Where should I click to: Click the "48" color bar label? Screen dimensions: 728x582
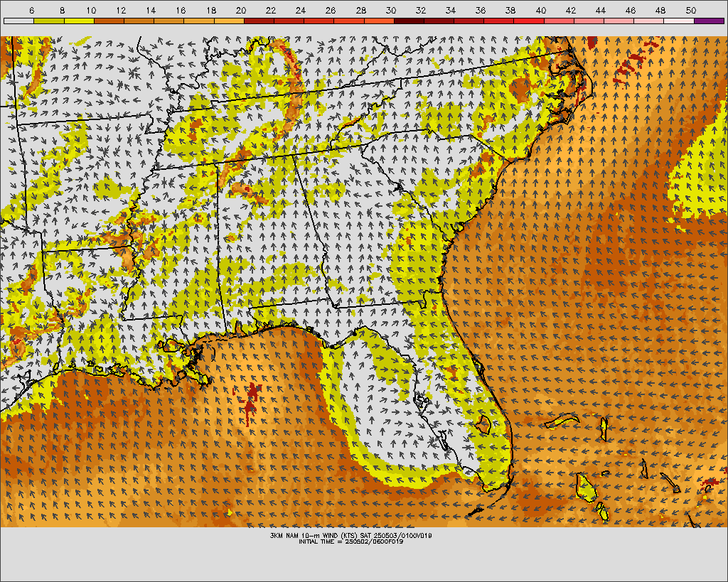(x=660, y=10)
